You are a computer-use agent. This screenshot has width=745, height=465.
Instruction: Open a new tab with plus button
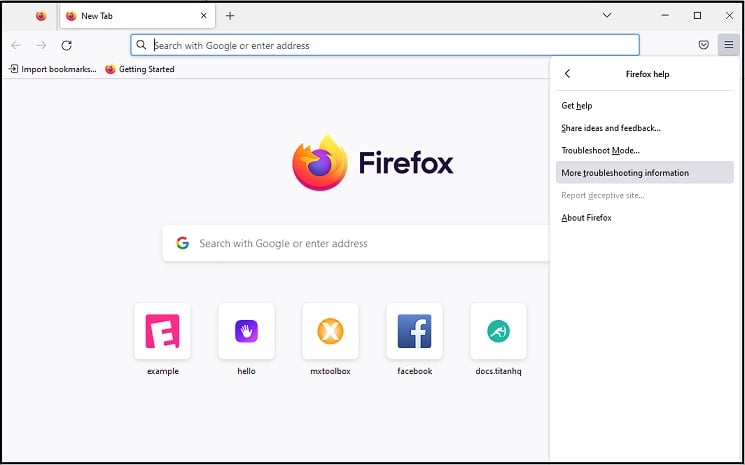pos(230,16)
